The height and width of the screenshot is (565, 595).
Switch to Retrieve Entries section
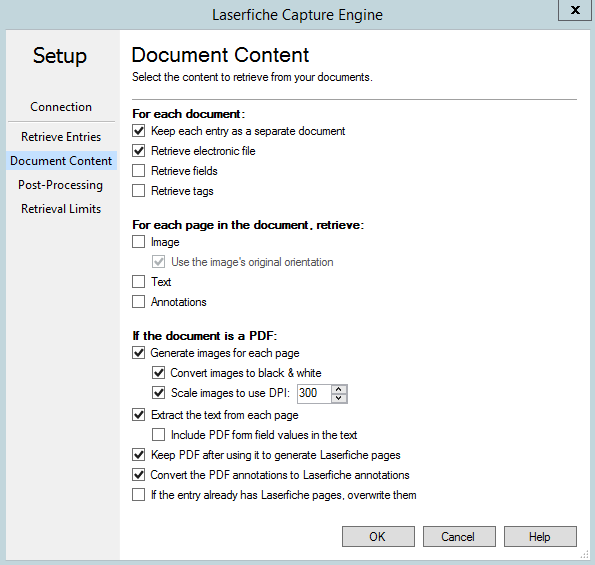[x=61, y=137]
